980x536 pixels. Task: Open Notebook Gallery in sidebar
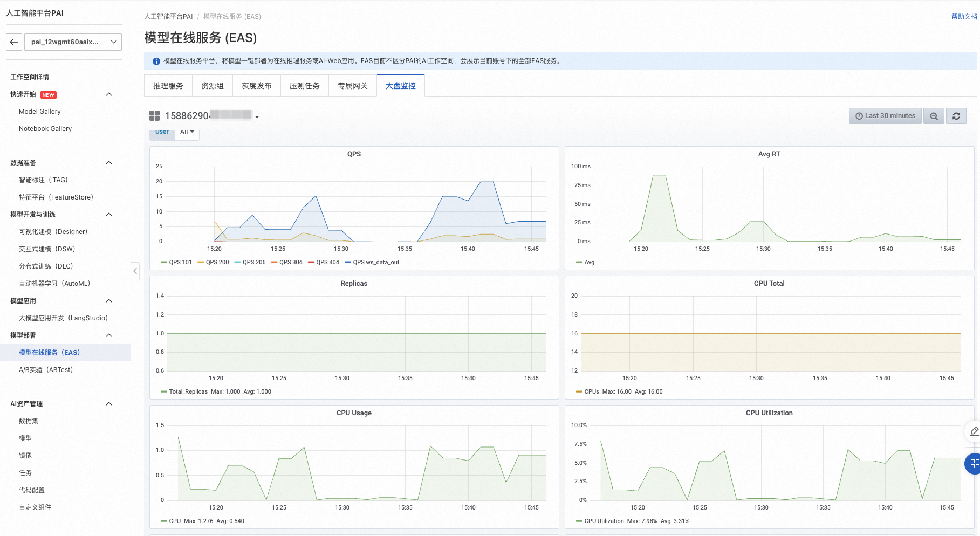pos(45,129)
